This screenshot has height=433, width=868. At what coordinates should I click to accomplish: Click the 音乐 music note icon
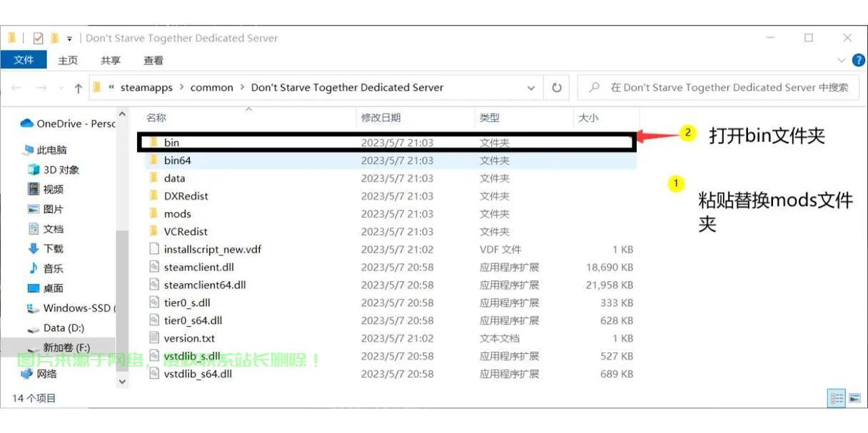pos(33,268)
